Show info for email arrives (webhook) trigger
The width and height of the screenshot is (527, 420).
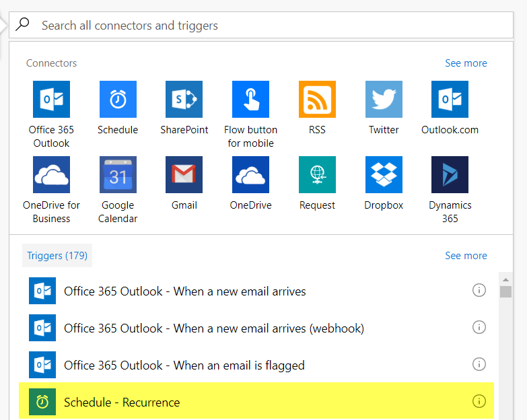479,327
